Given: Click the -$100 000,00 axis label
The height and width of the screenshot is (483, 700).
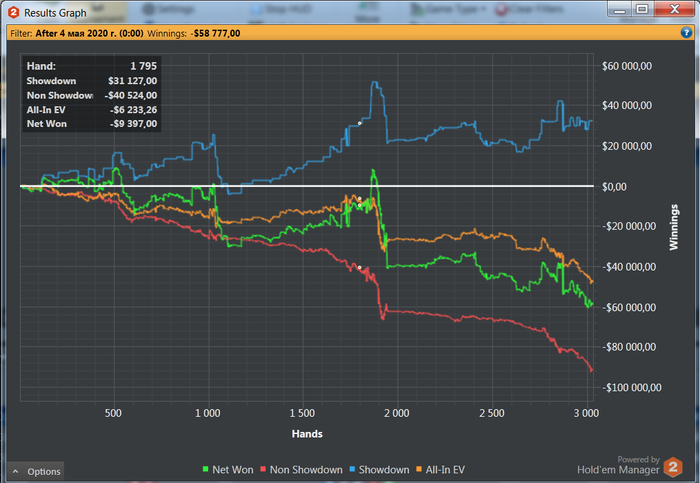Looking at the screenshot, I should click(x=631, y=387).
